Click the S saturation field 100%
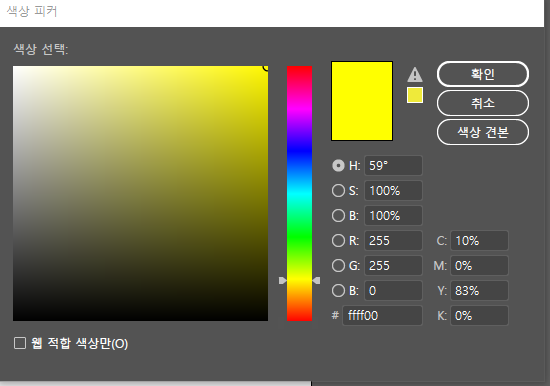This screenshot has width=550, height=386. coord(393,191)
